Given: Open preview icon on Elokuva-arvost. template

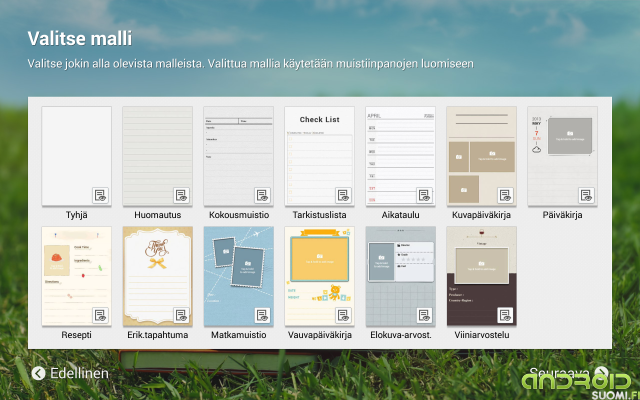Looking at the screenshot, I should [424, 316].
